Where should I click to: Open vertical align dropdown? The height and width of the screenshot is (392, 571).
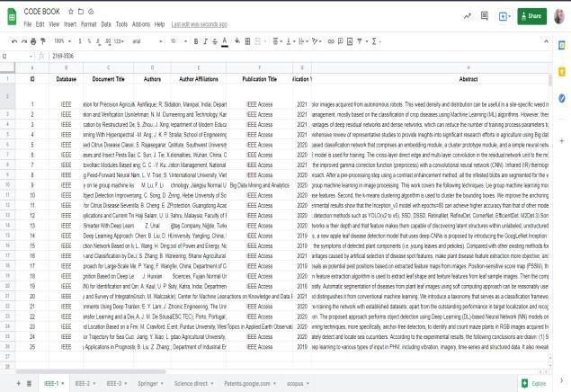(x=290, y=41)
